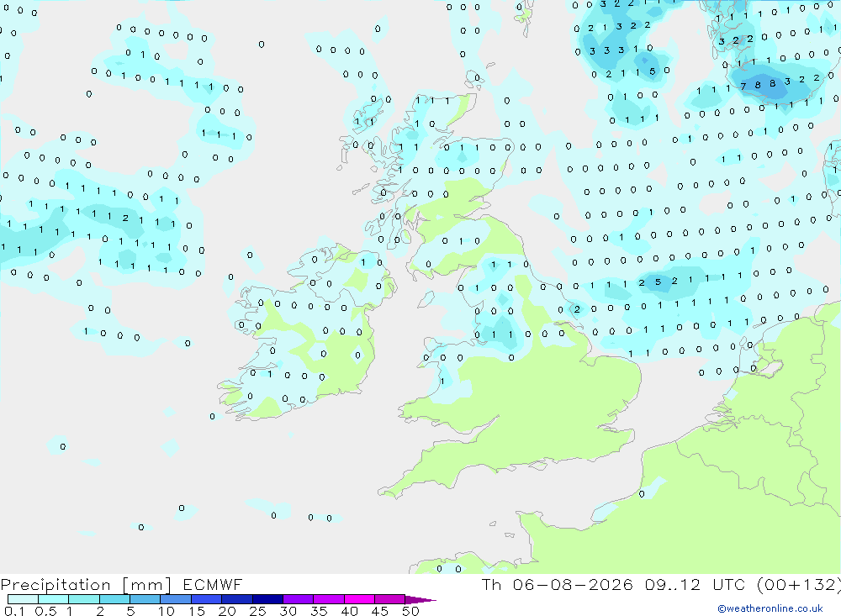Click the 40–45 mm magenta legend swatch

(359, 599)
